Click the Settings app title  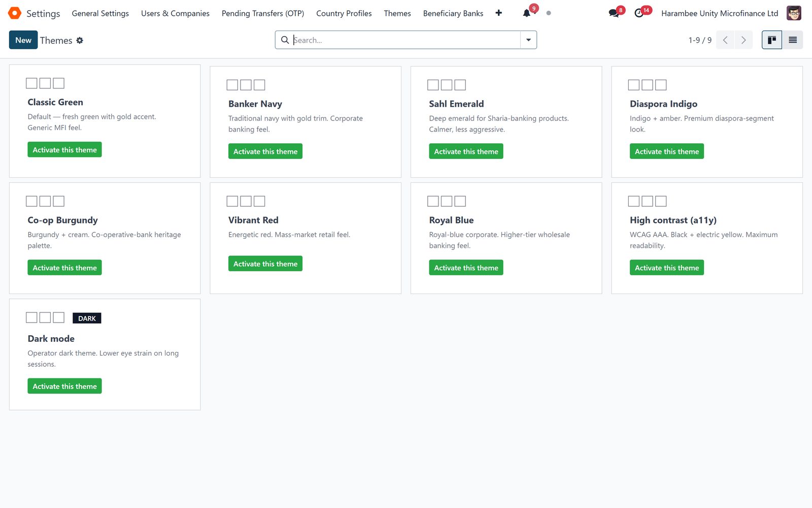pyautogui.click(x=43, y=13)
